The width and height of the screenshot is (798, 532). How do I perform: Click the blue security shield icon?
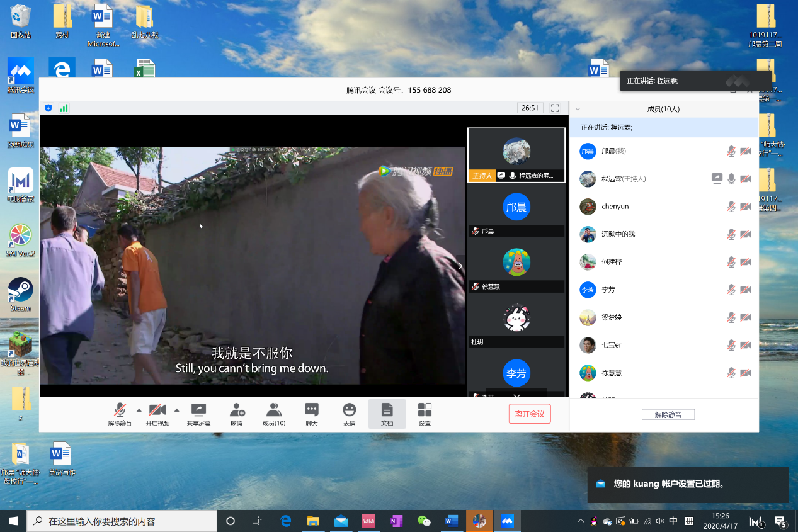(x=48, y=108)
